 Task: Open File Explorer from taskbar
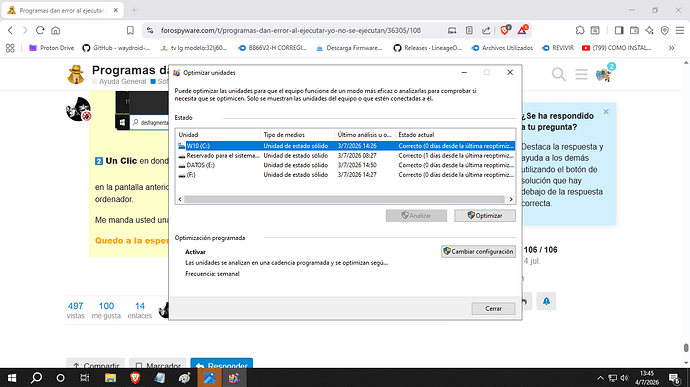[110, 378]
